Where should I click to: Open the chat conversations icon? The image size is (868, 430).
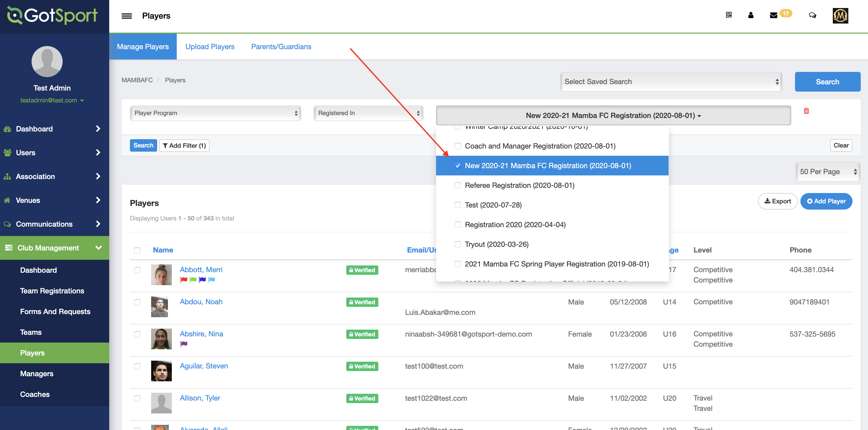pos(812,15)
